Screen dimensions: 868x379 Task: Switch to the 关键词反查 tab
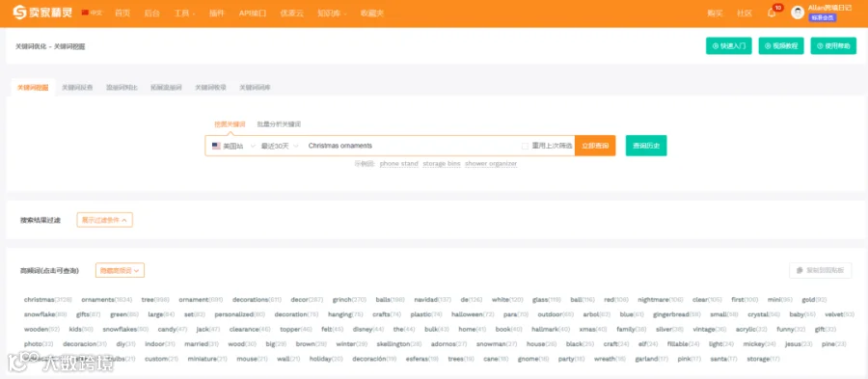coord(77,88)
